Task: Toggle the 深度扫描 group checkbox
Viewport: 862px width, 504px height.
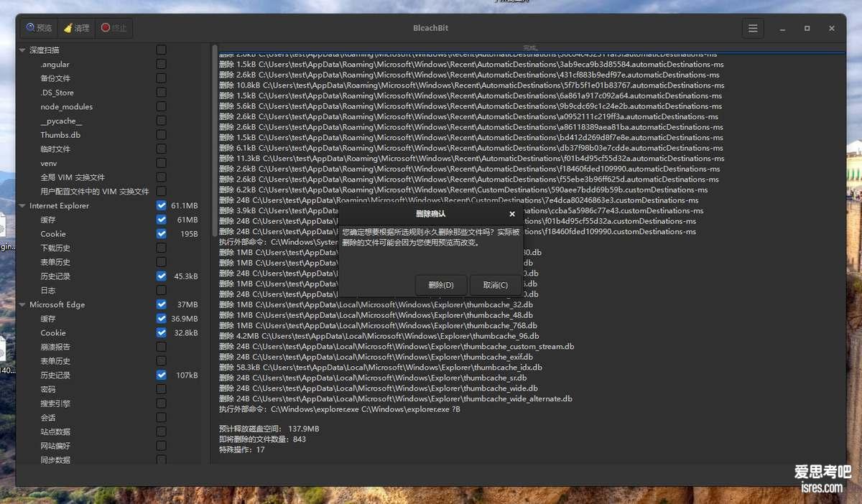Action: 161,50
